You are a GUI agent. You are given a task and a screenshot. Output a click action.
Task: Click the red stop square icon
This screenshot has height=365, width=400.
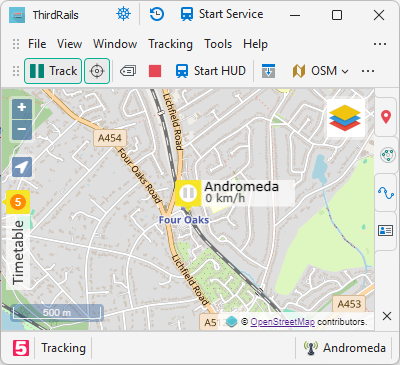(155, 71)
